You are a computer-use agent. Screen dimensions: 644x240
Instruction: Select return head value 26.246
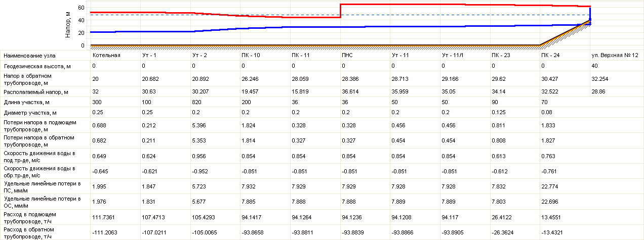(250, 79)
